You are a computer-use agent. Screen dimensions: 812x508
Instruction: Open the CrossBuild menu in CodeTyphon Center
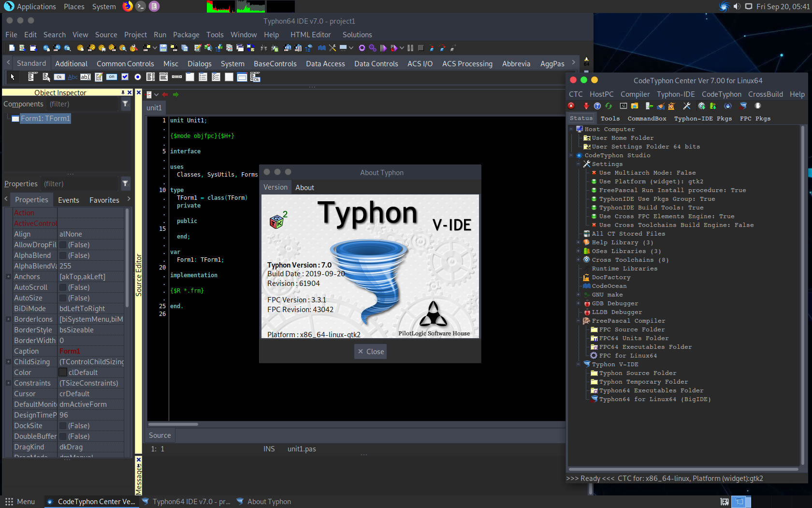pyautogui.click(x=766, y=94)
